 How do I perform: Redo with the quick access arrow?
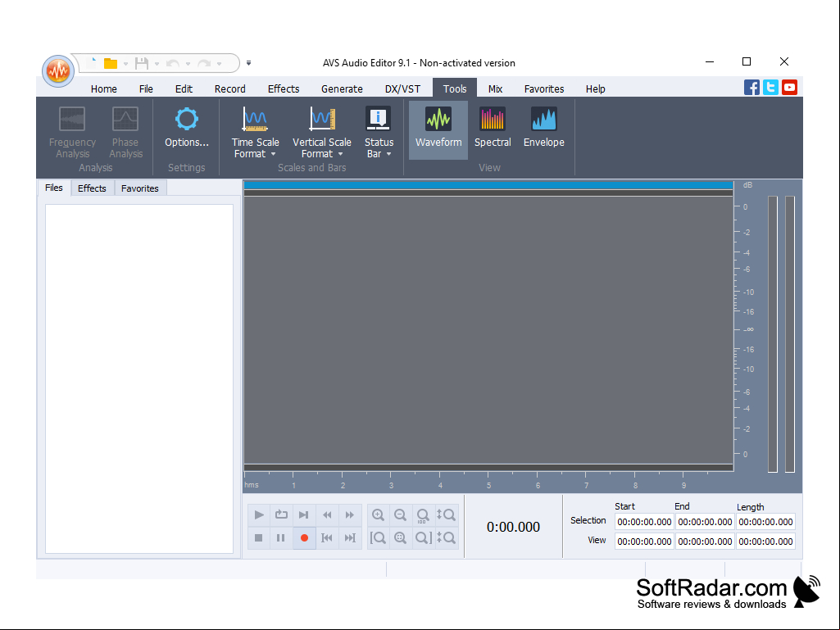coord(203,63)
